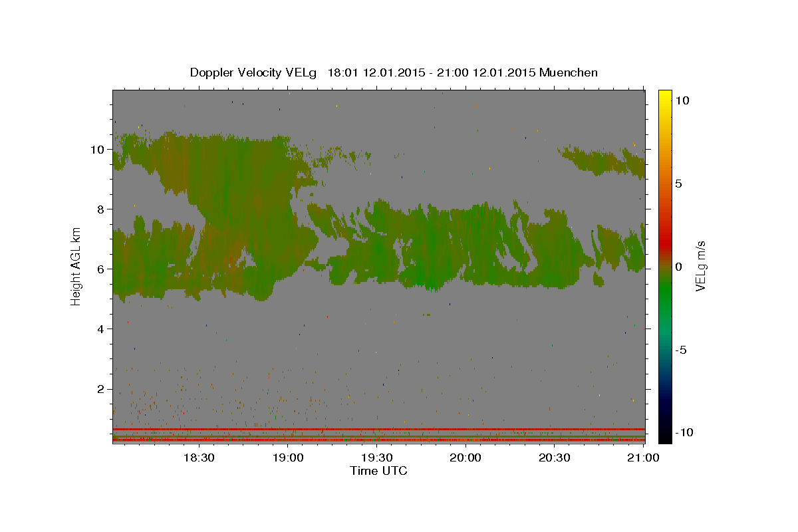Click the colorbar tick value -10
The image size is (798, 532).
(684, 433)
